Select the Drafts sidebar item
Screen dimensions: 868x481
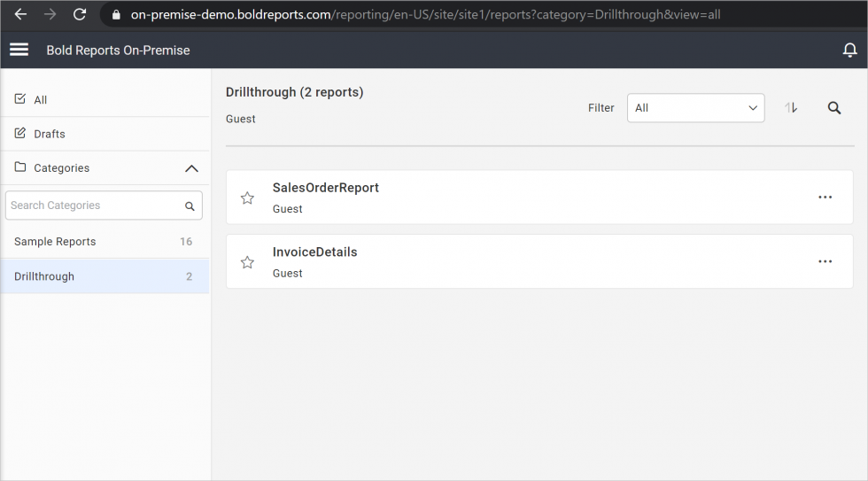[105, 134]
